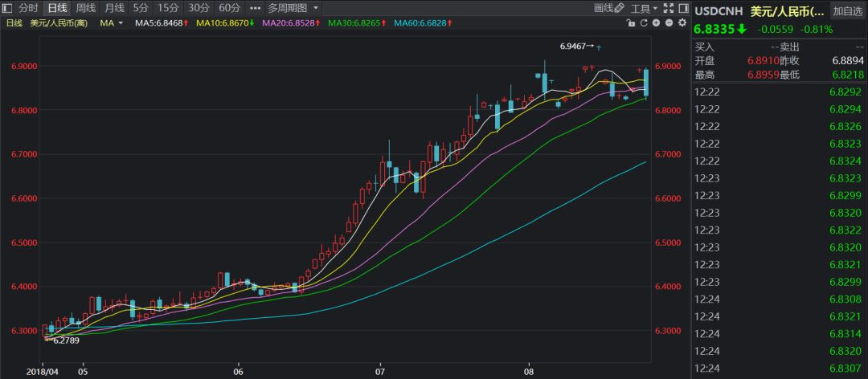Toggle the right side panel layout icon

click(x=683, y=8)
